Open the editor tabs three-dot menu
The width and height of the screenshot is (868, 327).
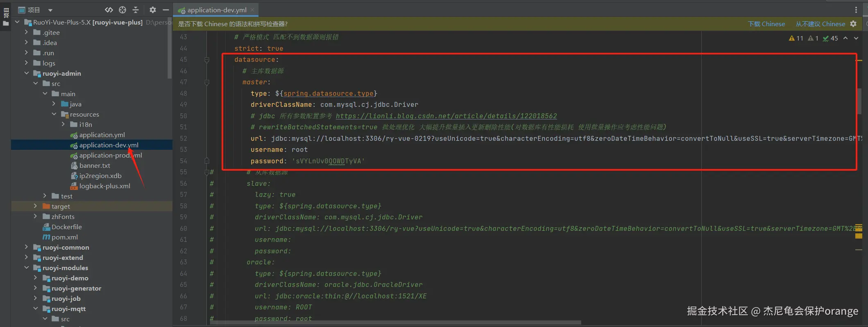click(856, 10)
